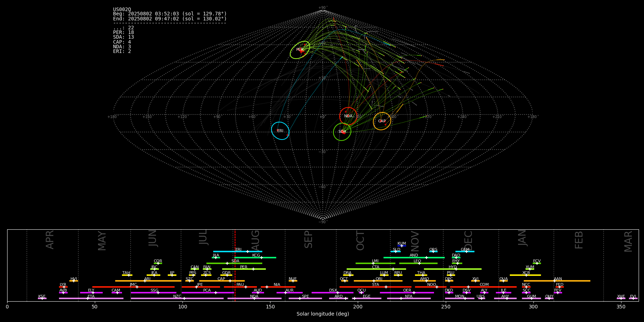Image resolution: width=644 pixels, height=322 pixels.
Task: Click the 'Solar longitude (deg)' axis label
Action: point(323,314)
